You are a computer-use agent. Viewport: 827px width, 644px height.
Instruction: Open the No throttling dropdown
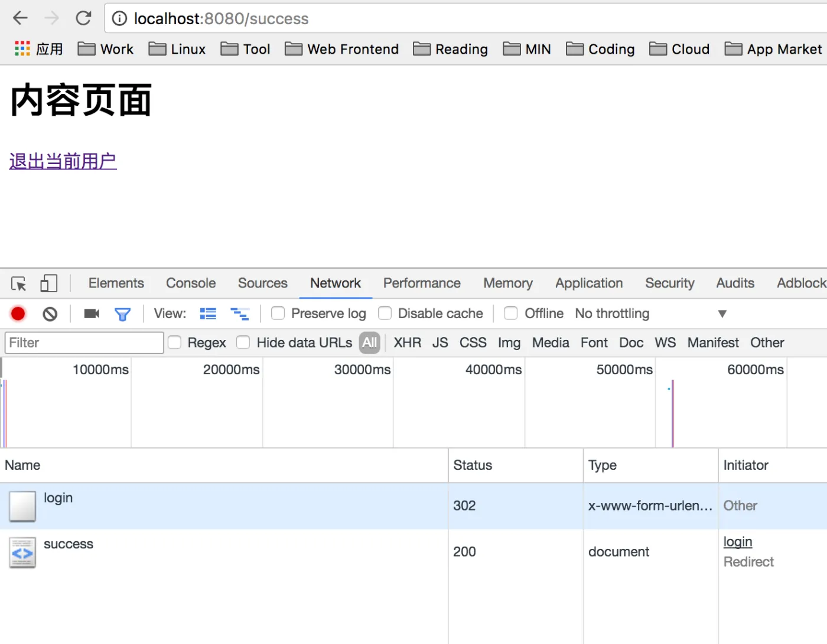click(x=650, y=313)
